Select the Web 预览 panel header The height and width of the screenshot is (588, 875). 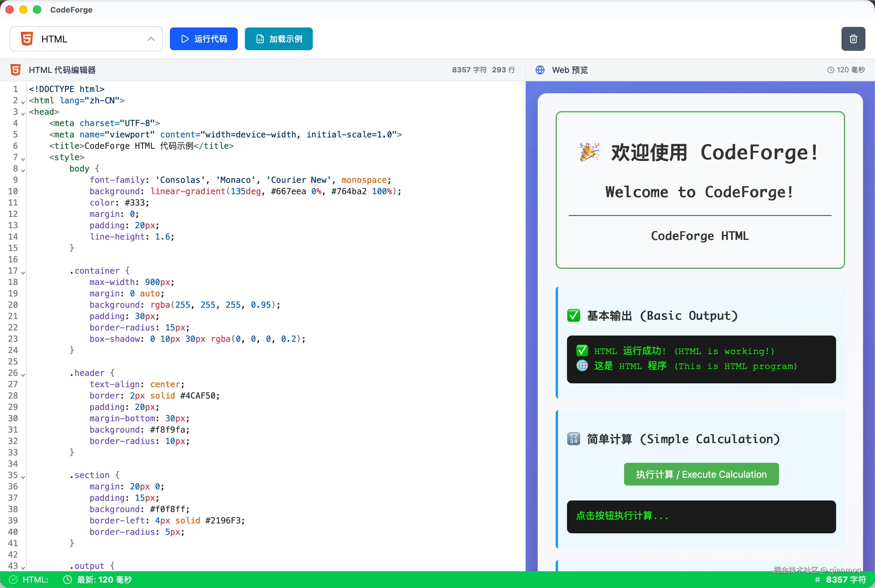pyautogui.click(x=570, y=70)
